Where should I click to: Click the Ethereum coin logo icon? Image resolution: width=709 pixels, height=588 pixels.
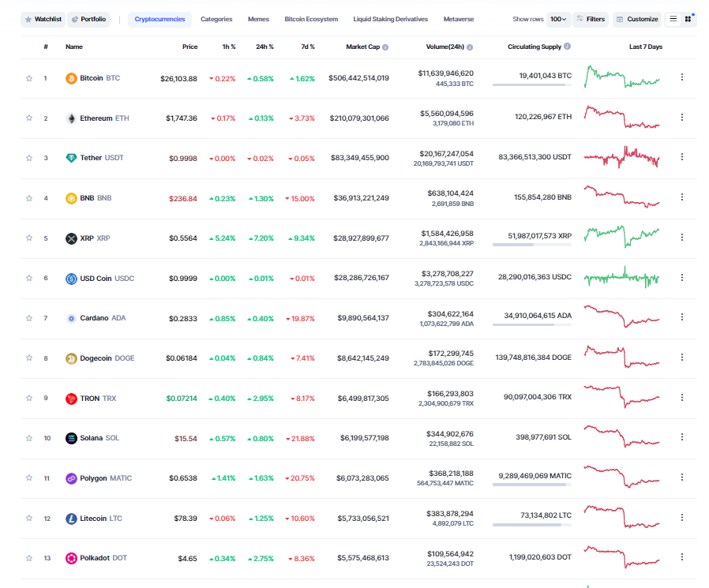pyautogui.click(x=71, y=118)
